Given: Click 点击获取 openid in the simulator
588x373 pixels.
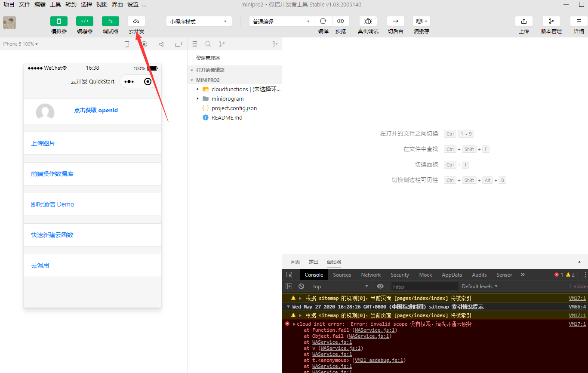Looking at the screenshot, I should point(96,110).
